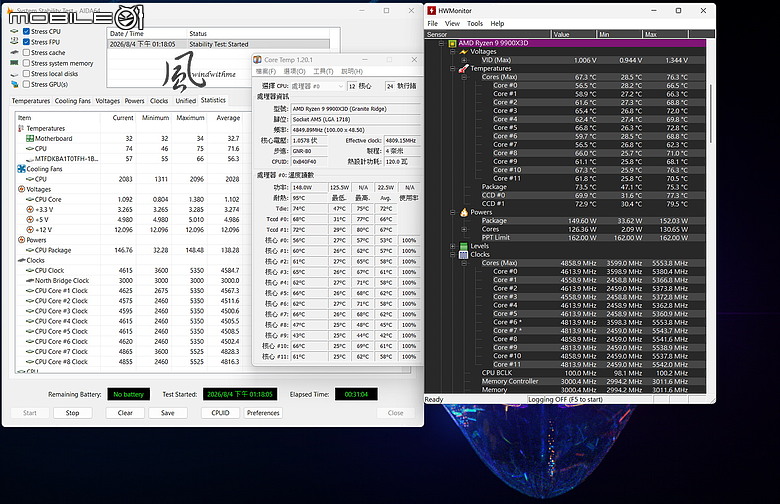Image resolution: width=780 pixels, height=504 pixels.
Task: Click the Temperatures thermometer icon in HWMonitor
Action: (x=464, y=69)
